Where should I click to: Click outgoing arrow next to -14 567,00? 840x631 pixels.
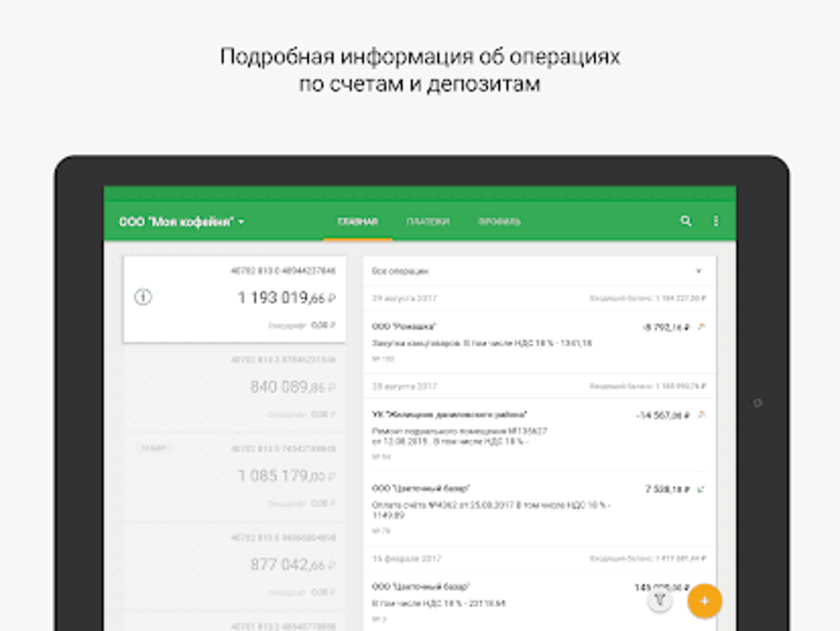point(701,415)
